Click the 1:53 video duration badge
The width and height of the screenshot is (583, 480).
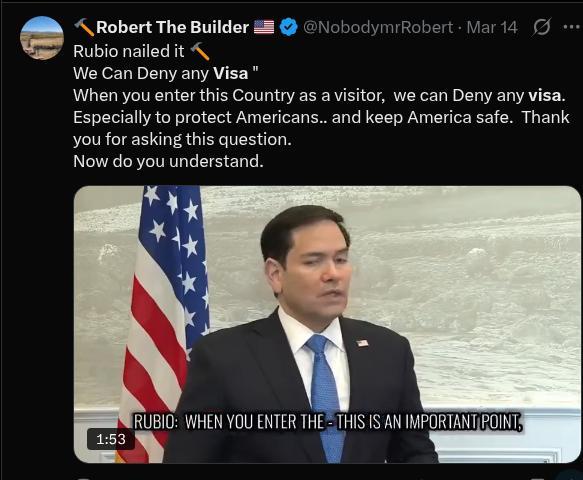(x=111, y=439)
